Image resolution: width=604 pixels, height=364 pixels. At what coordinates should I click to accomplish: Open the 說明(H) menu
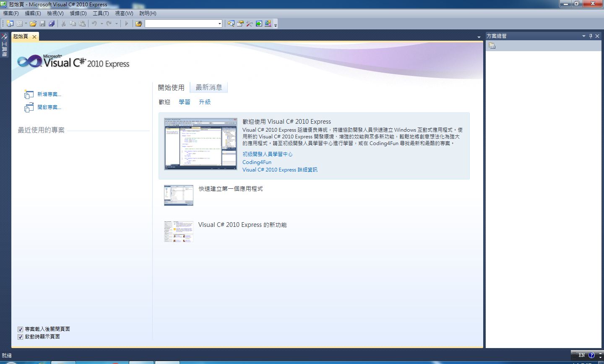(148, 13)
